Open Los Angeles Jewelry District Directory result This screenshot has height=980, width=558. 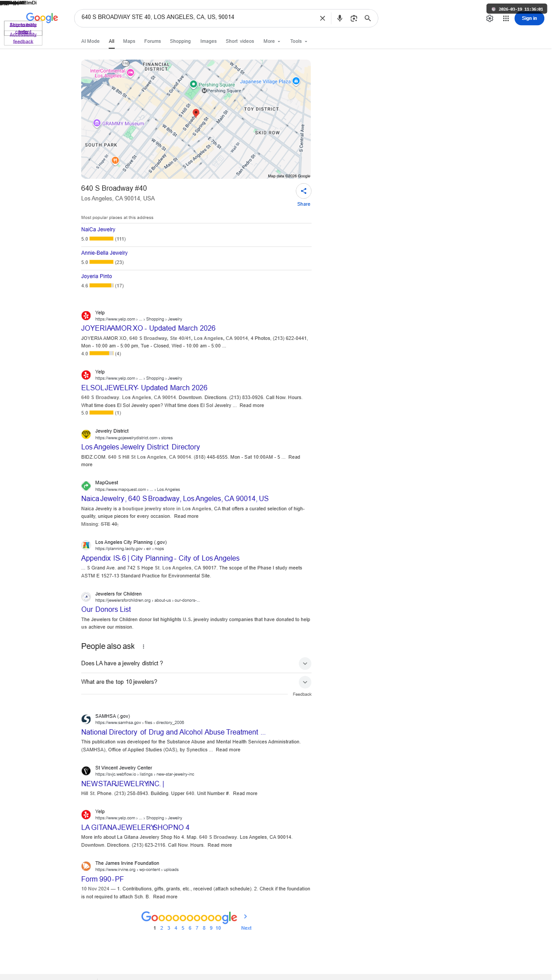[140, 447]
